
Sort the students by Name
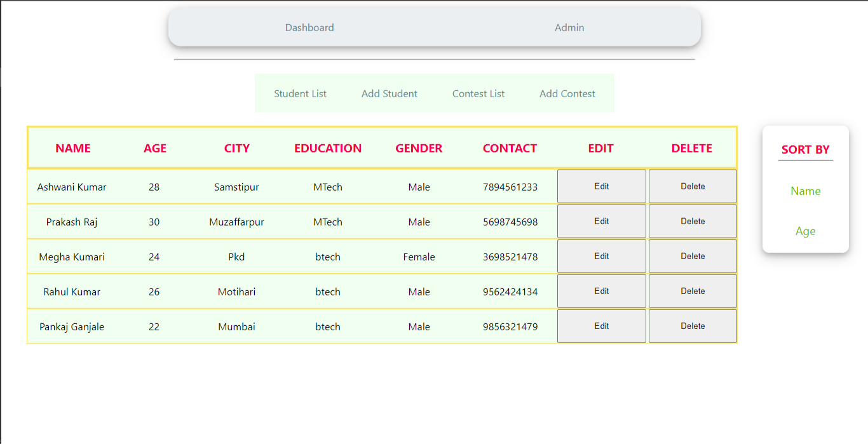805,191
